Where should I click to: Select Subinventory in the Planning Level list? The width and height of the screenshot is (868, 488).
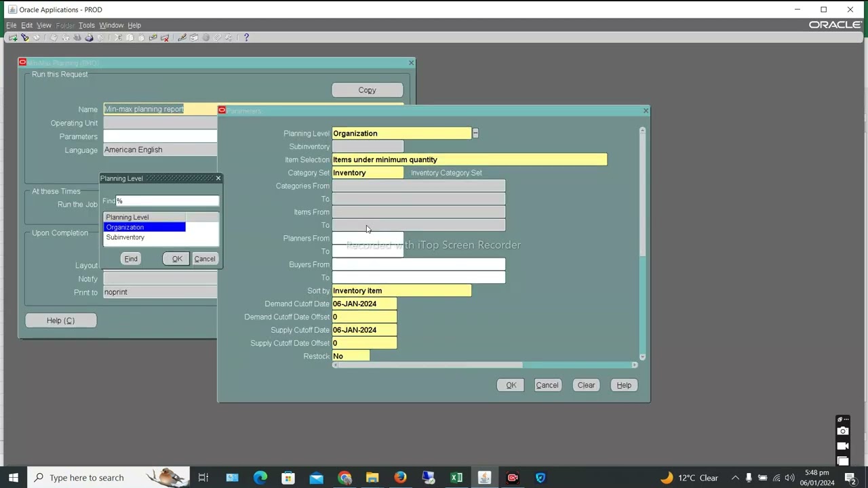pos(144,237)
